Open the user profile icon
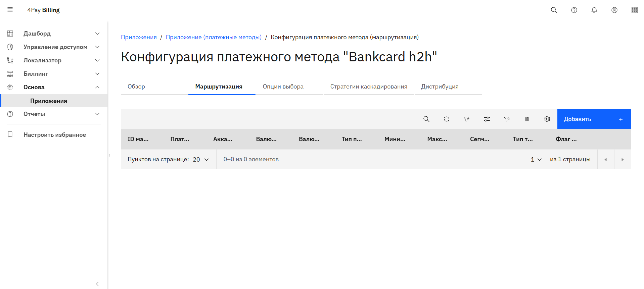644x289 pixels. (x=614, y=10)
